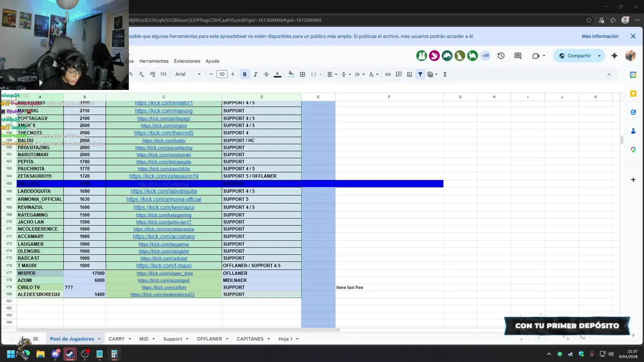
Task: Open Windows Start menu
Action: [11, 354]
